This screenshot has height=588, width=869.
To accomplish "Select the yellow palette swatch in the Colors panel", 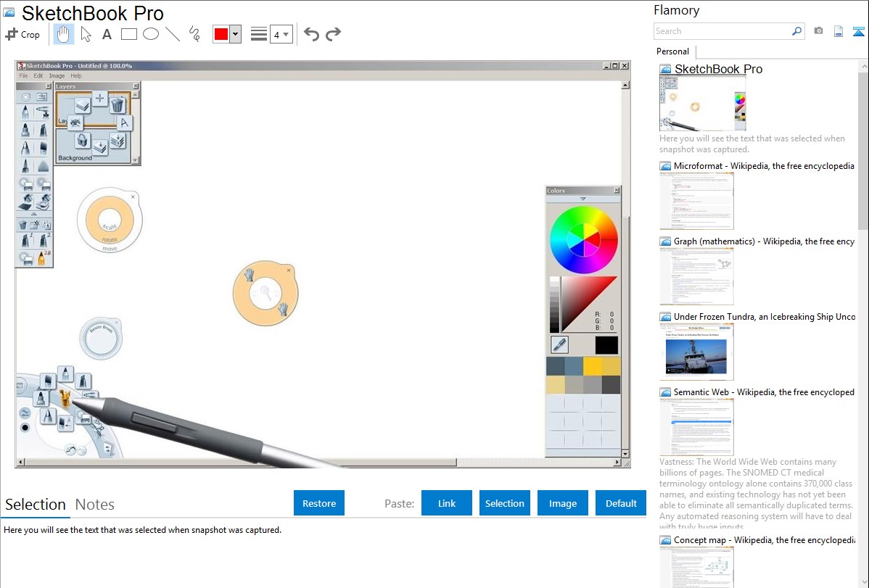I will 593,365.
